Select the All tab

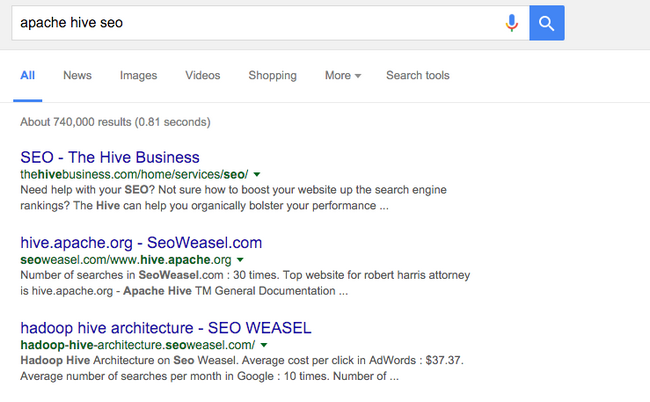click(27, 76)
